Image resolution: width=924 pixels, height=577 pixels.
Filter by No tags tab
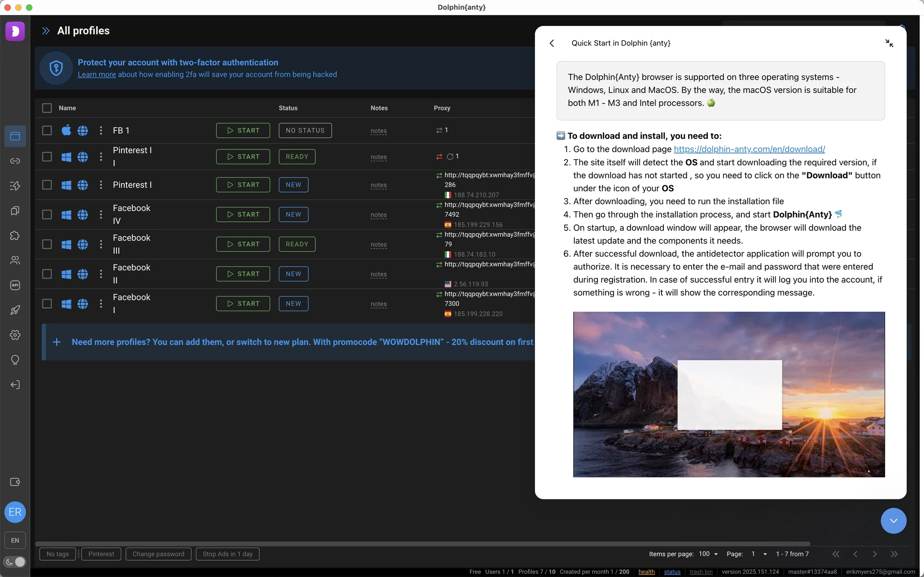58,554
